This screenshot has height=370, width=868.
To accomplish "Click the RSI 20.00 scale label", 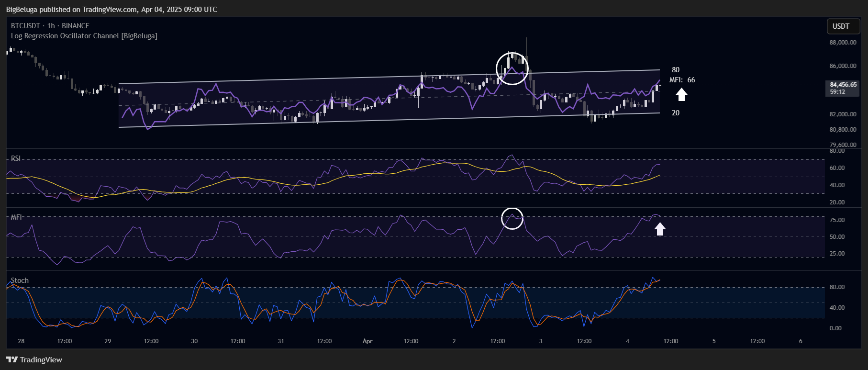I will click(x=837, y=202).
